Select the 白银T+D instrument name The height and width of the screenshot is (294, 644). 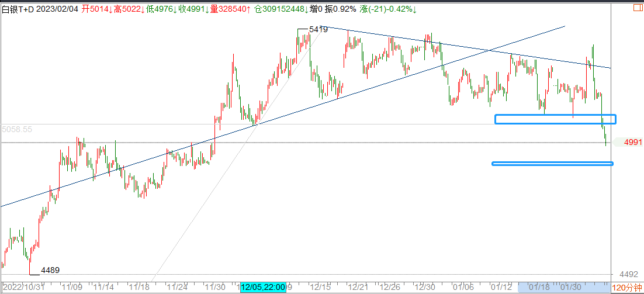(x=18, y=9)
